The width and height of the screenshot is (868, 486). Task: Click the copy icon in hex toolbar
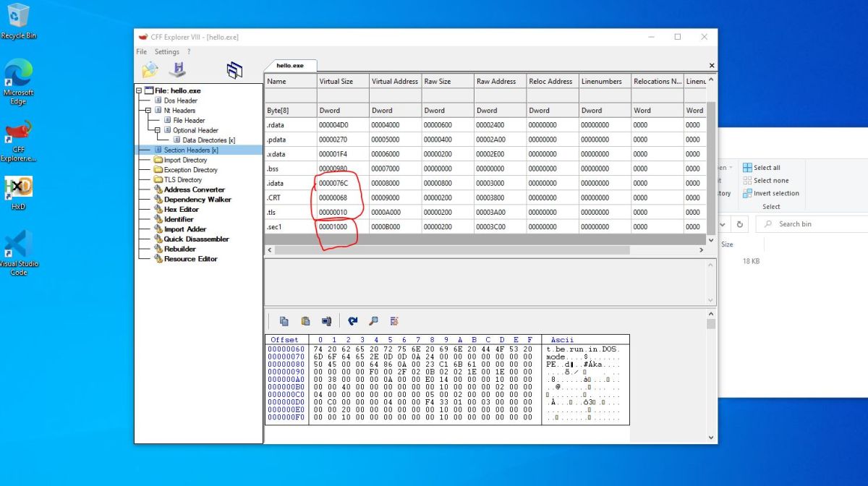coord(284,321)
